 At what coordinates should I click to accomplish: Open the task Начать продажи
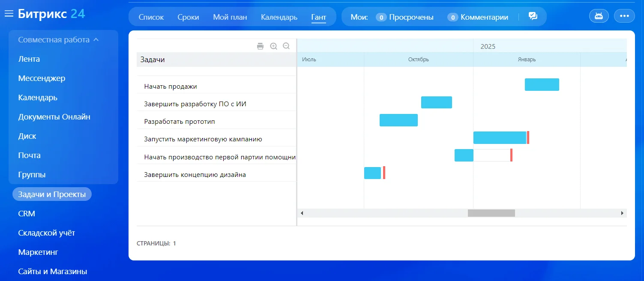[x=171, y=86]
